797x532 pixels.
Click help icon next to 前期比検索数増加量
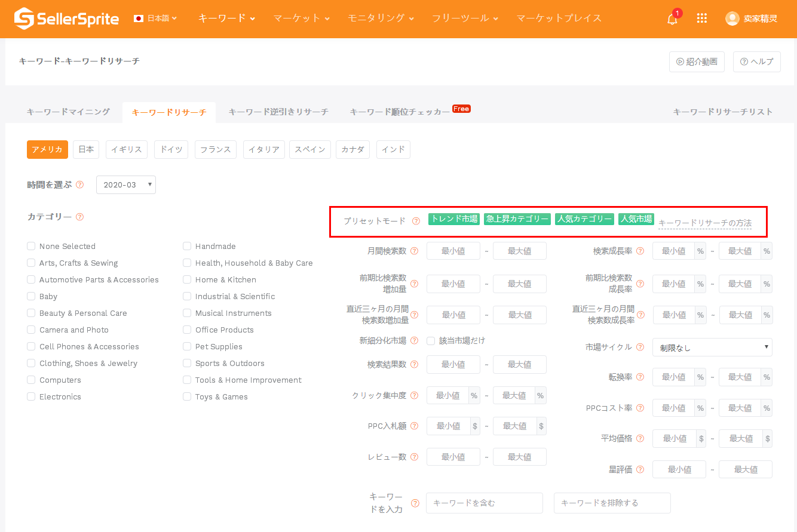414,284
